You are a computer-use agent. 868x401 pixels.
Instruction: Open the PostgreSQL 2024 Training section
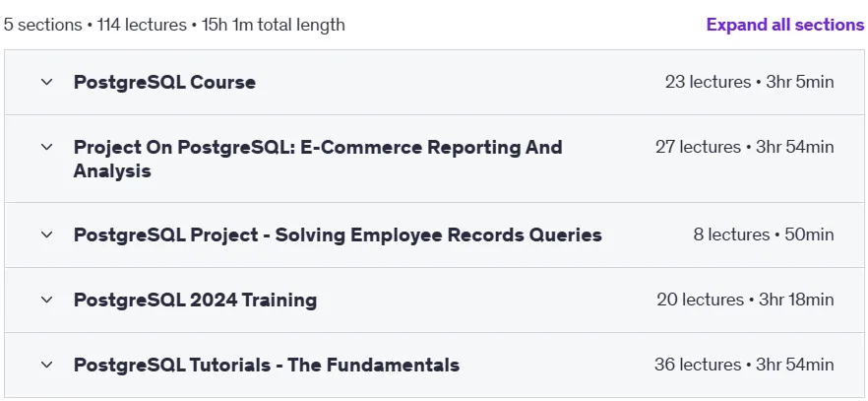tap(195, 300)
